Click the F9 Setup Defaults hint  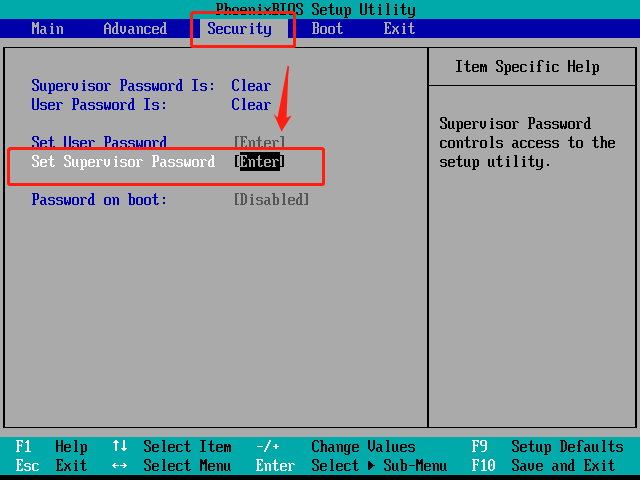click(547, 447)
